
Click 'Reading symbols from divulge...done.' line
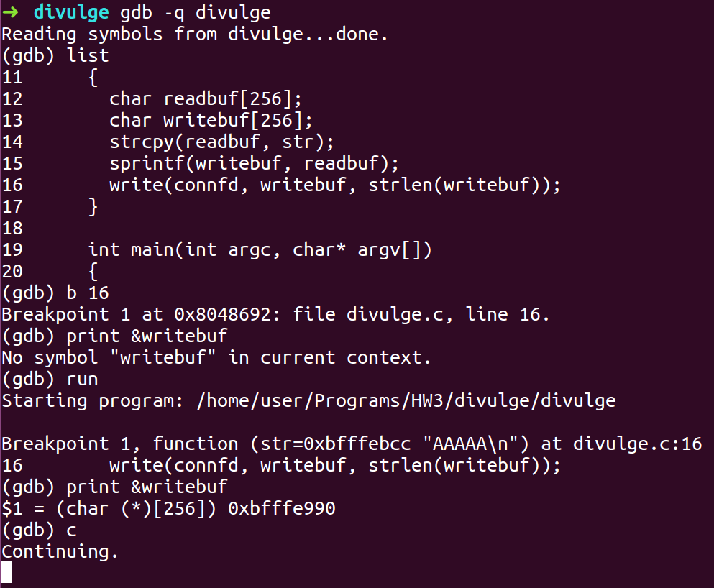click(195, 34)
